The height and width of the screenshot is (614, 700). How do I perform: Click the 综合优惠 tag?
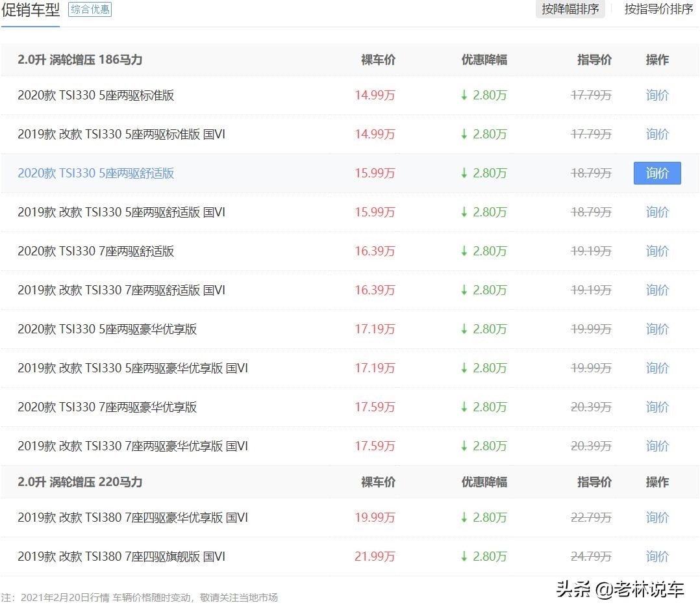point(90,9)
